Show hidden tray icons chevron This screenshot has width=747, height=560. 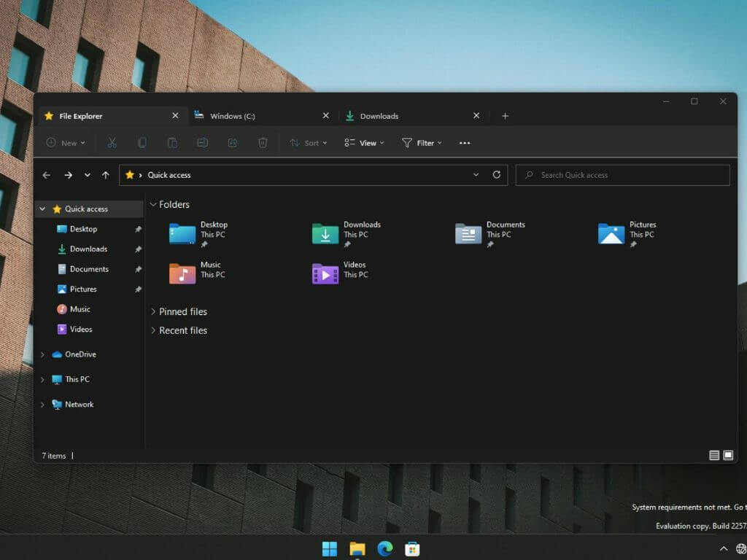point(723,548)
